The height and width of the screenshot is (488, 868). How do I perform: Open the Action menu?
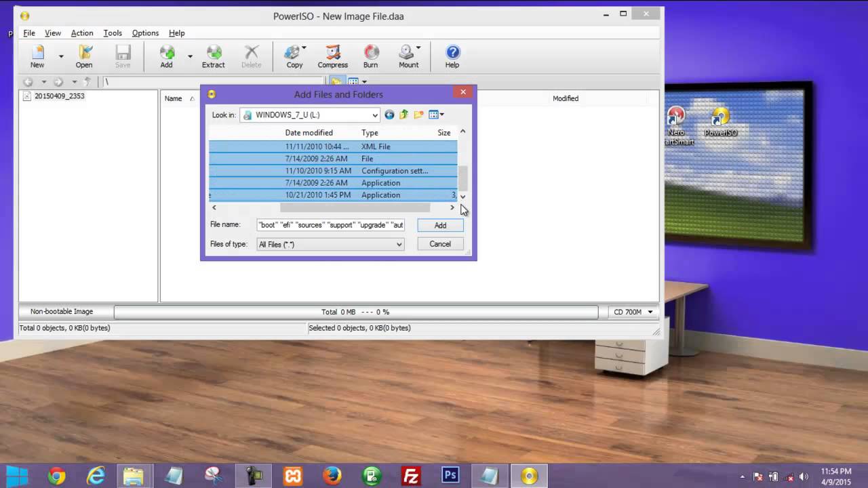pos(82,33)
